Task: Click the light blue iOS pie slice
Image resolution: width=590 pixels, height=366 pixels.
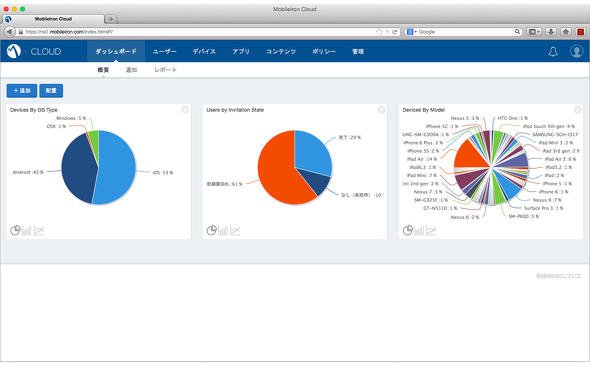Action: pos(117,167)
